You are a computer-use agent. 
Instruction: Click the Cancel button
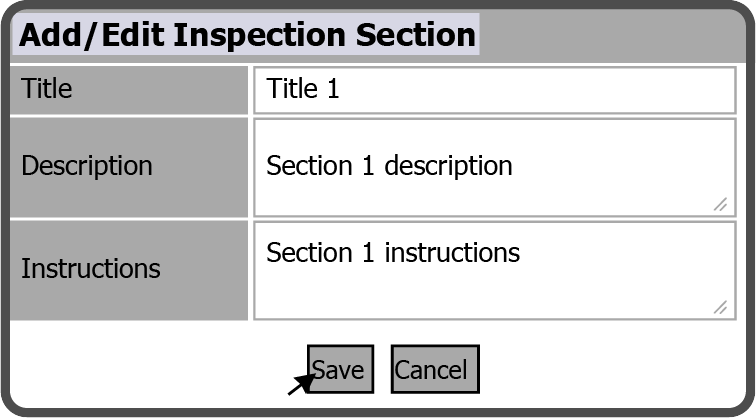435,369
